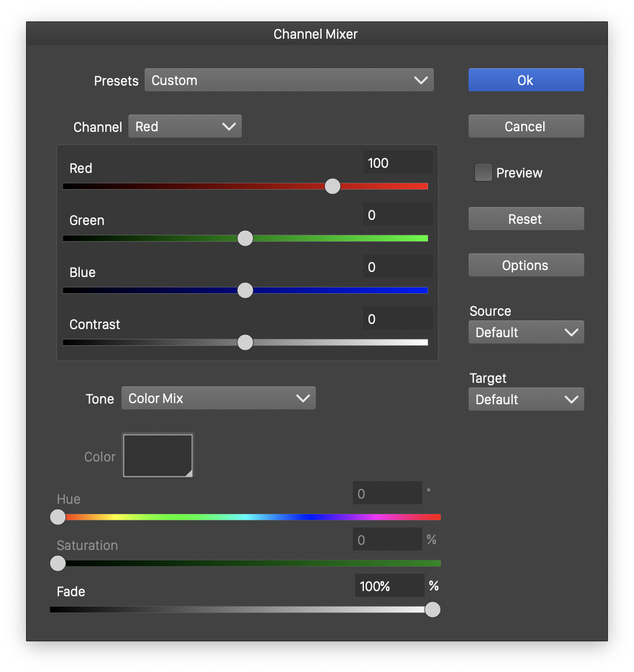Open the Options button
Viewport: 634px width, 672px height.
coord(526,265)
